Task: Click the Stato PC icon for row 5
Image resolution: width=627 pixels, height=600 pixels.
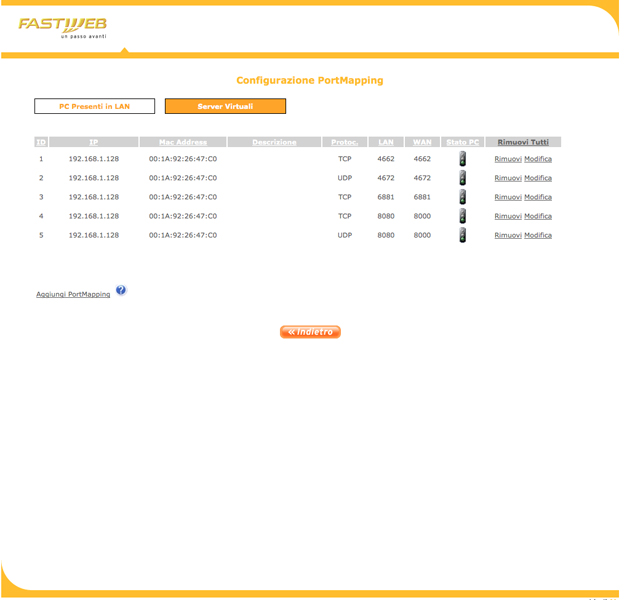Action: pos(462,235)
